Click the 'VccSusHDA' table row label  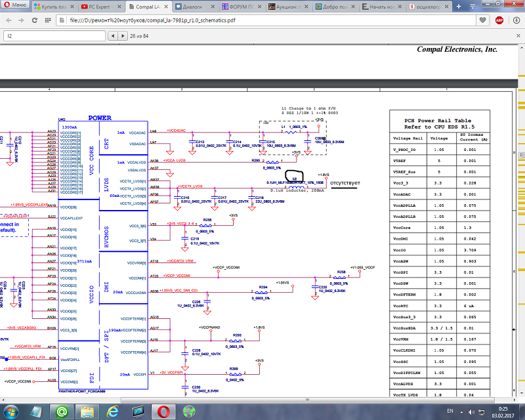click(x=404, y=328)
